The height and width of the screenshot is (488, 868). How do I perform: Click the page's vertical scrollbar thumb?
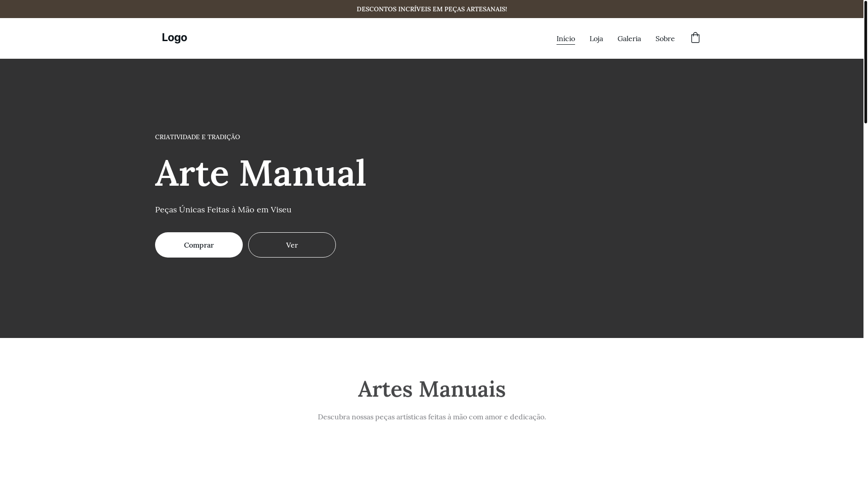[865, 61]
